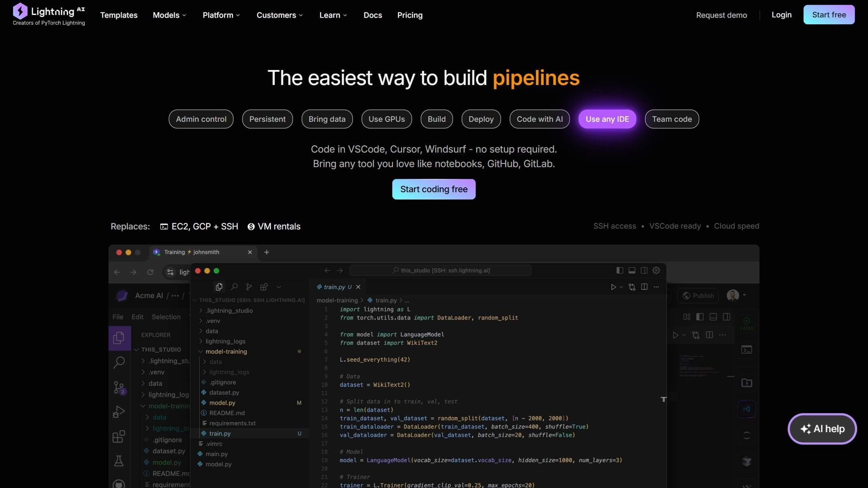Open the search icon in VSCode sidebar toolbar
Image resolution: width=868 pixels, height=488 pixels.
[234, 287]
